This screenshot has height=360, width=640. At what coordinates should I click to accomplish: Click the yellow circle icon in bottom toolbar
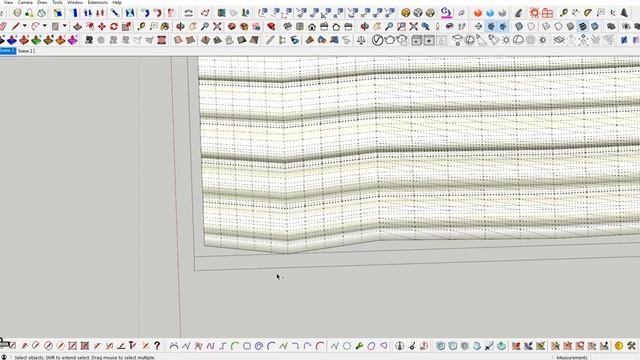point(619,346)
